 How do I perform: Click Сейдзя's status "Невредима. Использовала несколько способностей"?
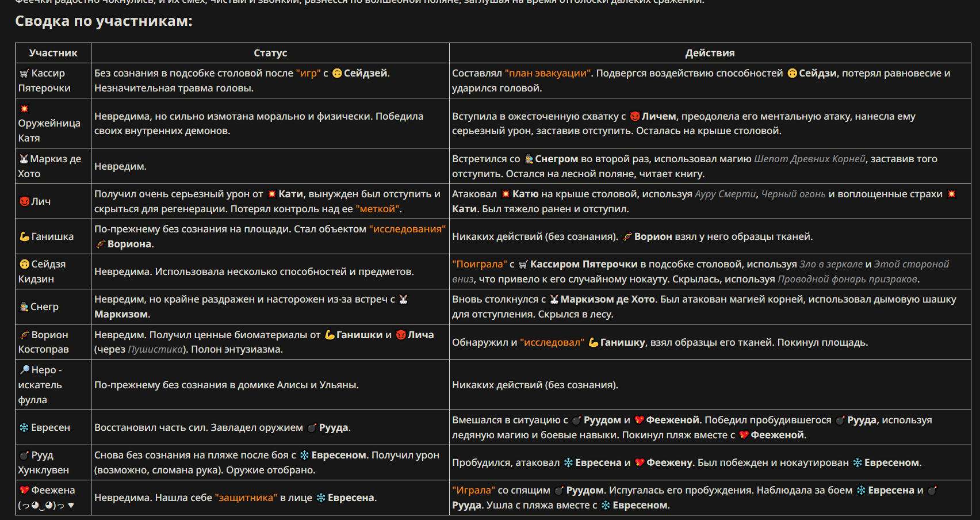[x=254, y=272]
